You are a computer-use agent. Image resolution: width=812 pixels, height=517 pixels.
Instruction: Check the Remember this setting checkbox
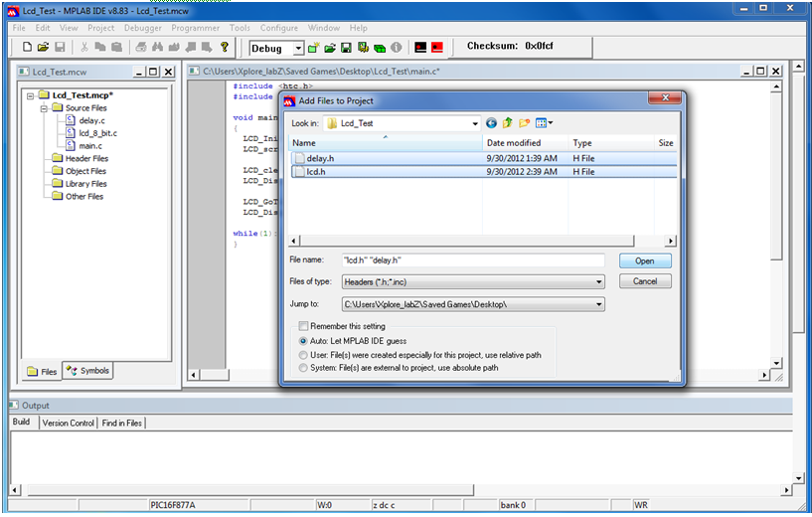303,326
